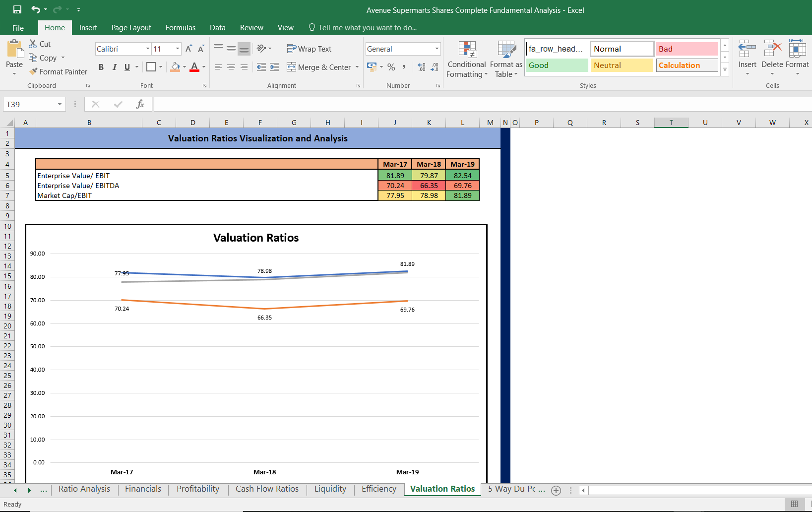Apply the fill color bucket
Image resolution: width=812 pixels, height=512 pixels.
click(x=175, y=67)
